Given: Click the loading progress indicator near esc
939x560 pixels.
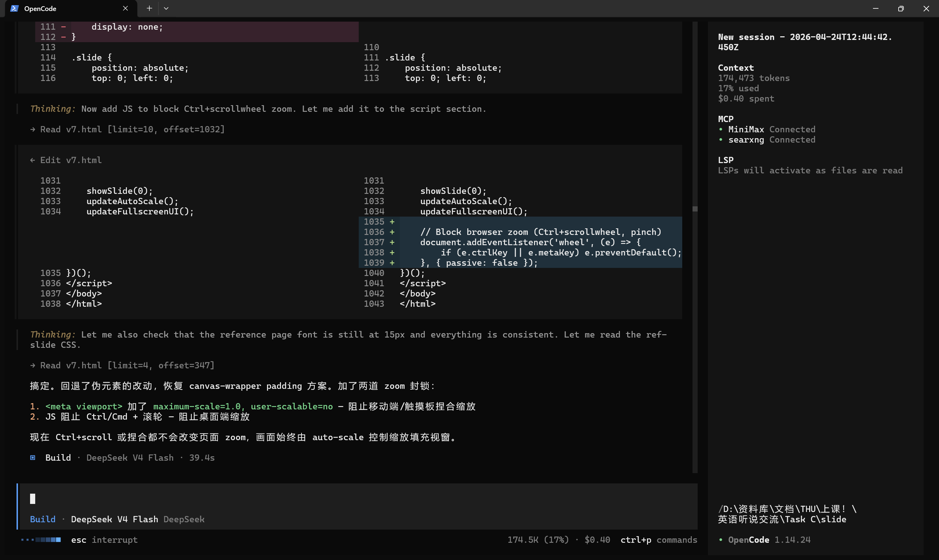Looking at the screenshot, I should 41,540.
